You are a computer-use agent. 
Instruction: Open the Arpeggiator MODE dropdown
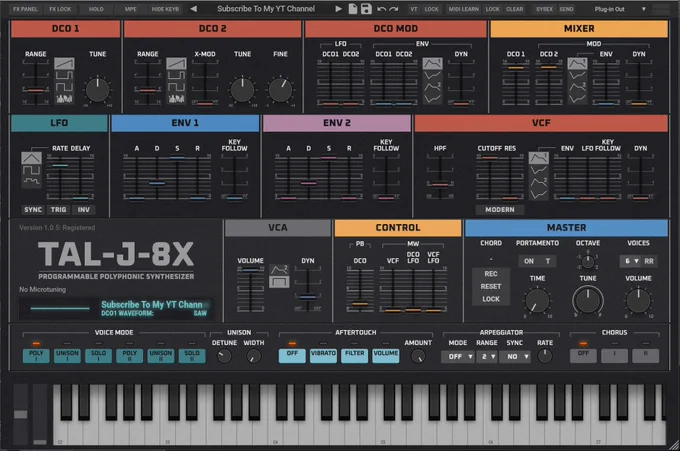(x=458, y=356)
